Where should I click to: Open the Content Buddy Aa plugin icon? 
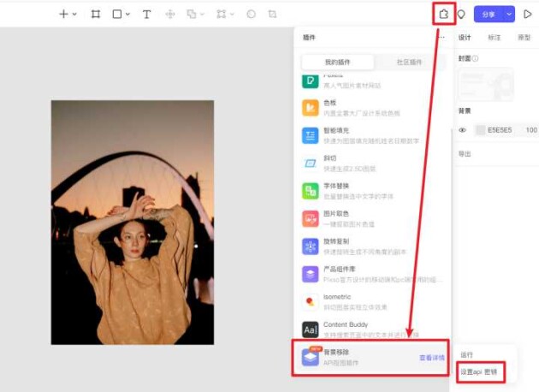tap(311, 330)
